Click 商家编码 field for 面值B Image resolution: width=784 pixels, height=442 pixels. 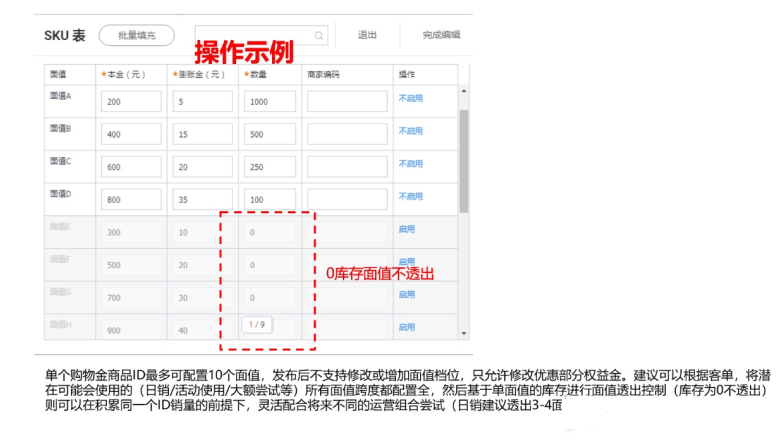(347, 134)
